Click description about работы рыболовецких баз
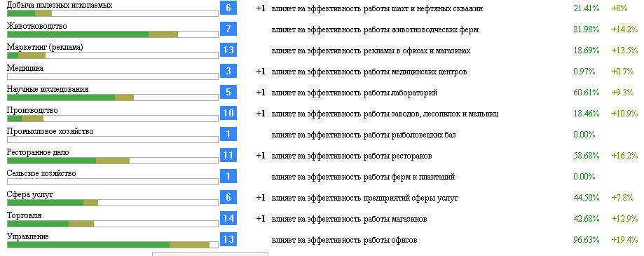This screenshot has width=644, height=256. 364,135
